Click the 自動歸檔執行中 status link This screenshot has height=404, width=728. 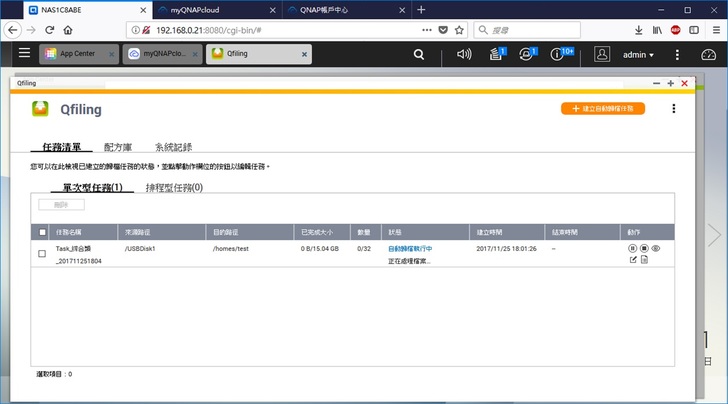tap(409, 248)
